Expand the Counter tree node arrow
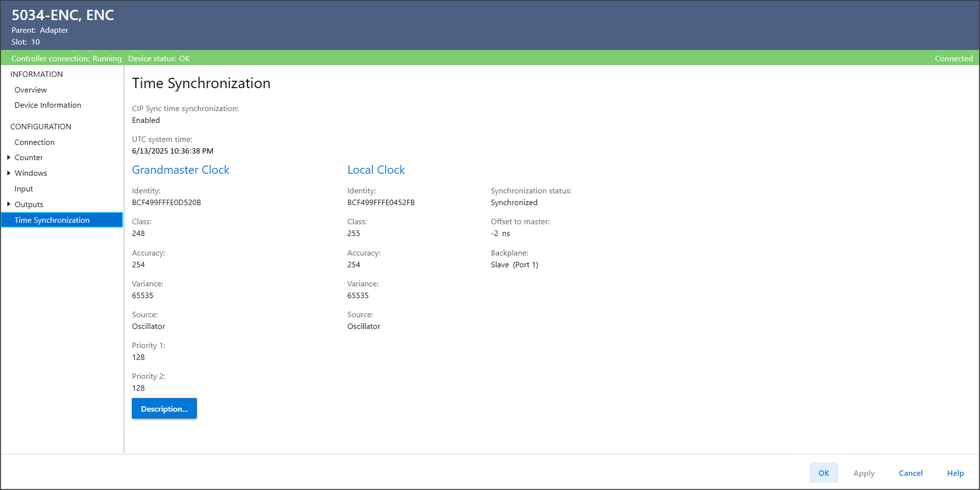Screen dimensions: 980x490 pos(9,157)
